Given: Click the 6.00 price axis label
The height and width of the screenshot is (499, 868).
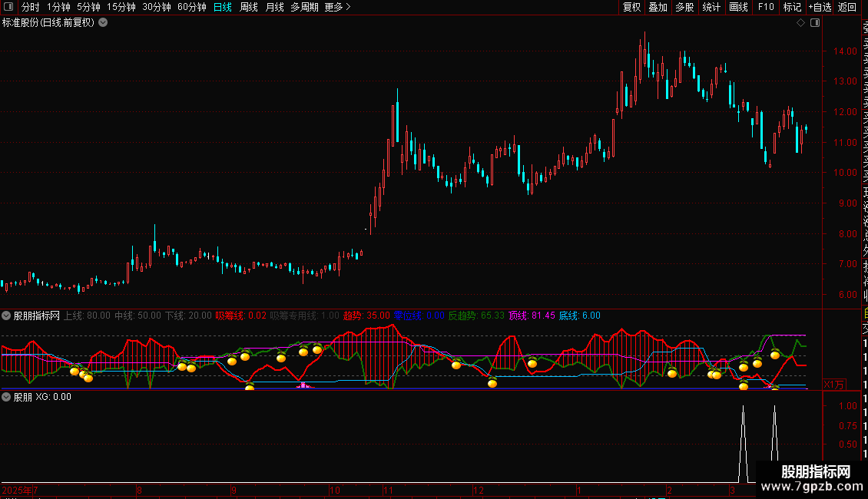Looking at the screenshot, I should click(847, 294).
